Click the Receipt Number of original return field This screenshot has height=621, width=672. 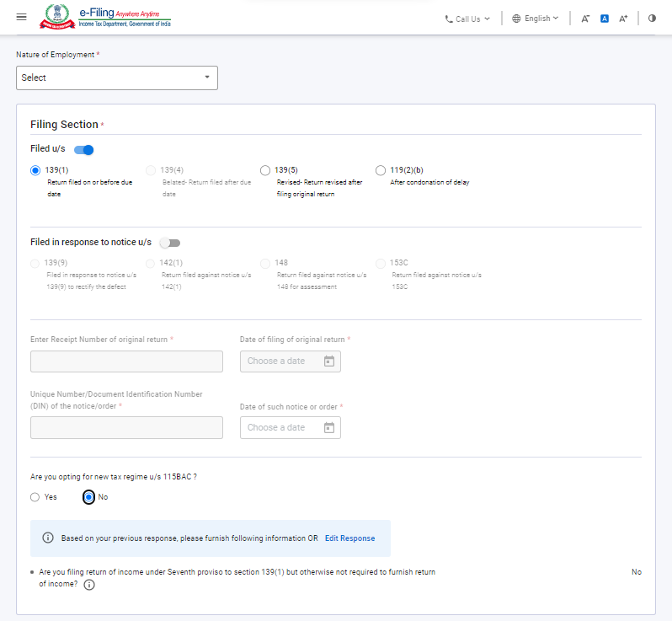click(x=126, y=361)
